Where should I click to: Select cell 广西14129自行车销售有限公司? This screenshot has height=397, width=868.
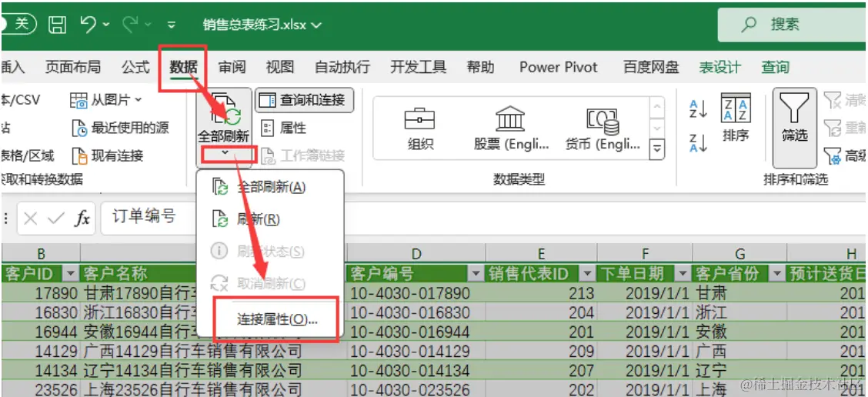tap(214, 351)
